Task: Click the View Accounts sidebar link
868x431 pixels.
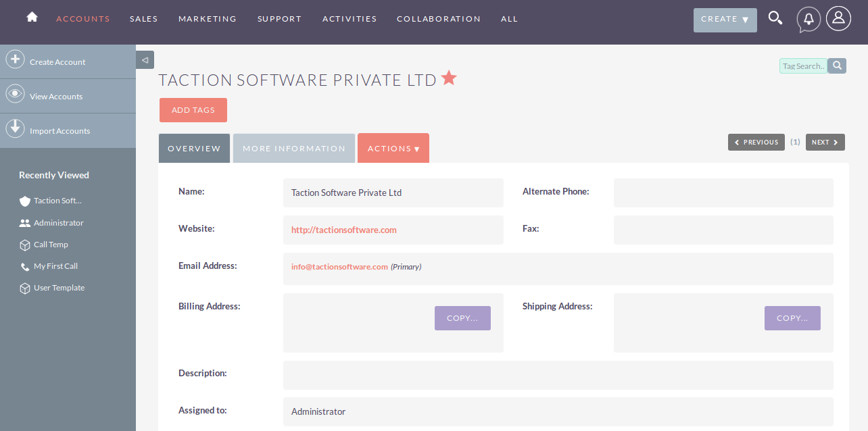Action: point(56,97)
